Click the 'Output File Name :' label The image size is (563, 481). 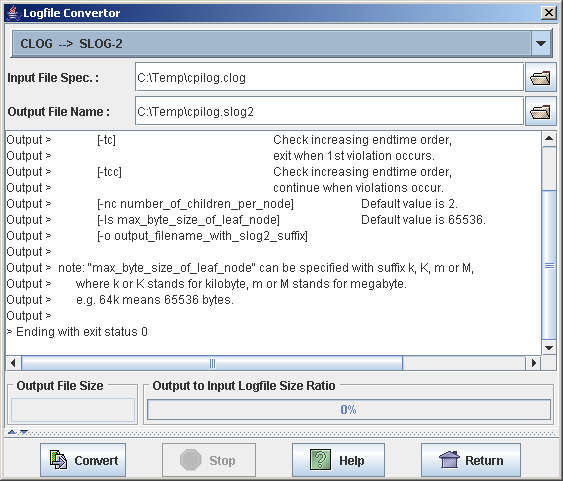(x=59, y=112)
